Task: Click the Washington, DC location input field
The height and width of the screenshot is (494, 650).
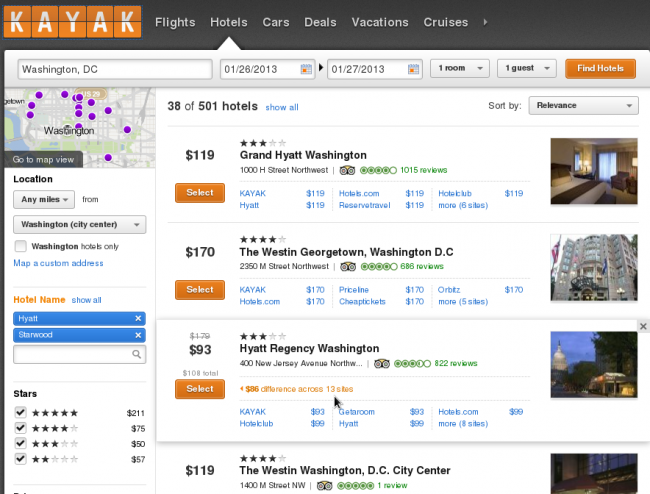Action: (x=115, y=69)
